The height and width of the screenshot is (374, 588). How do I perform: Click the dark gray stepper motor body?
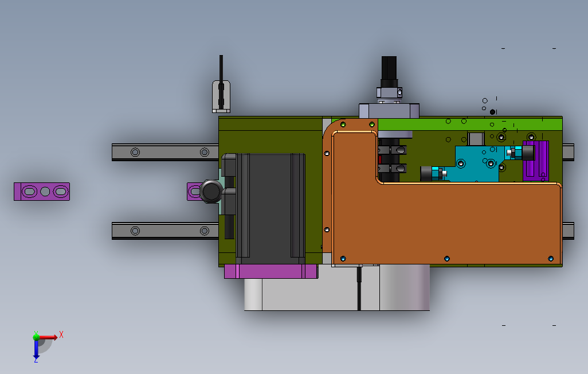[271, 208]
